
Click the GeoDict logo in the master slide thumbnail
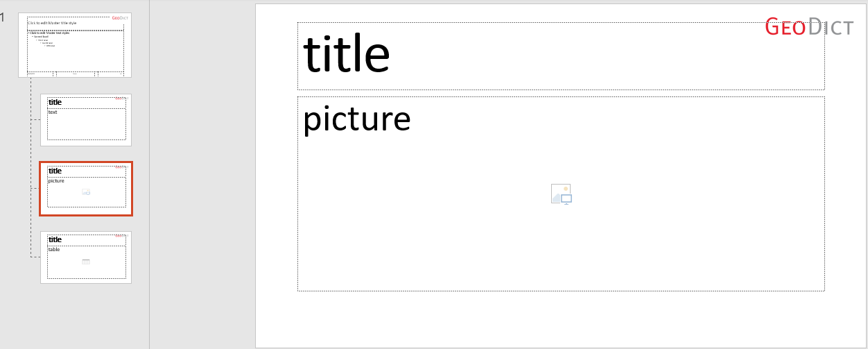(x=120, y=18)
